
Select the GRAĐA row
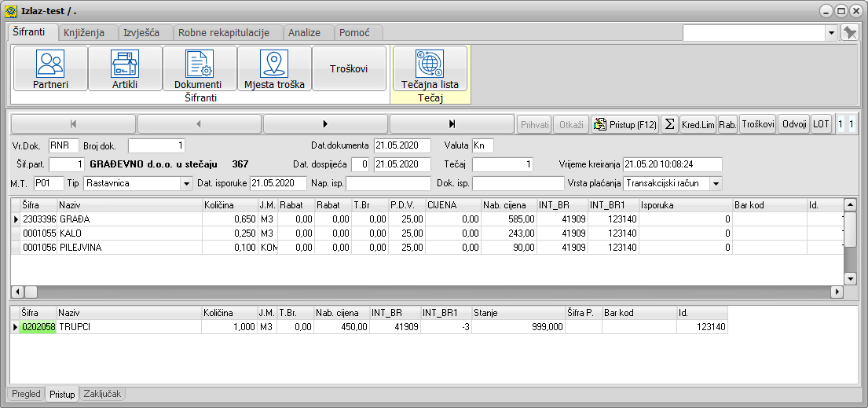pyautogui.click(x=427, y=219)
